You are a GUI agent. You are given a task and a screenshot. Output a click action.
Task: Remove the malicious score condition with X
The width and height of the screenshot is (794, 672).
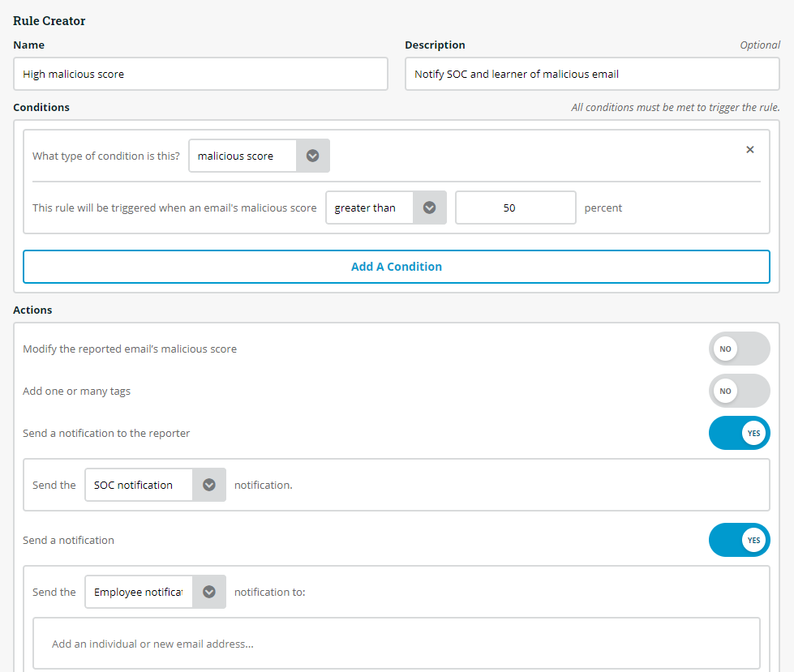click(749, 150)
